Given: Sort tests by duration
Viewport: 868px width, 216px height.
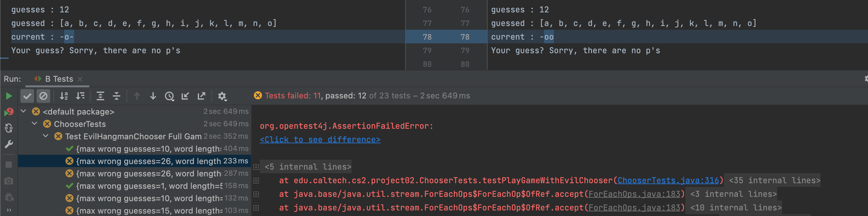Looking at the screenshot, I should pyautogui.click(x=80, y=96).
